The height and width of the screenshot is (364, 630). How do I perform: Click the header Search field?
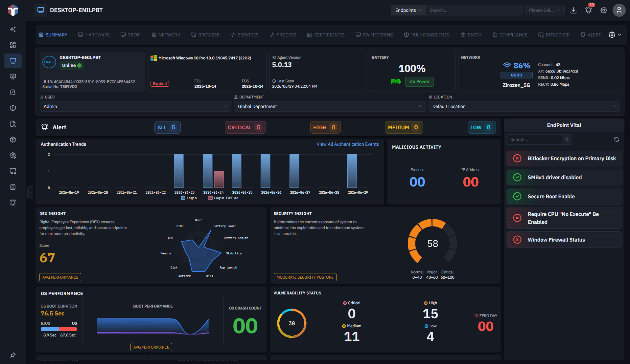click(474, 10)
